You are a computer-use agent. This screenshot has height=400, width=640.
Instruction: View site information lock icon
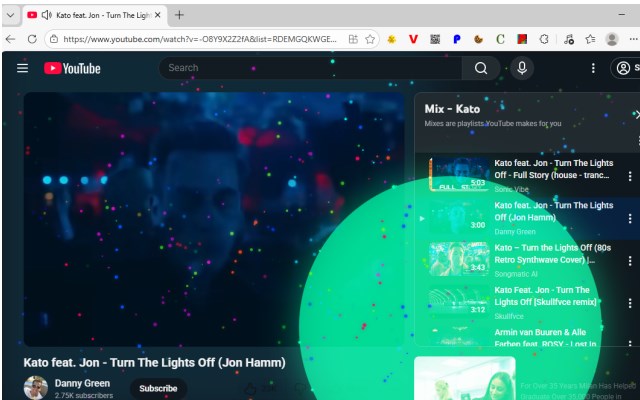coord(54,39)
